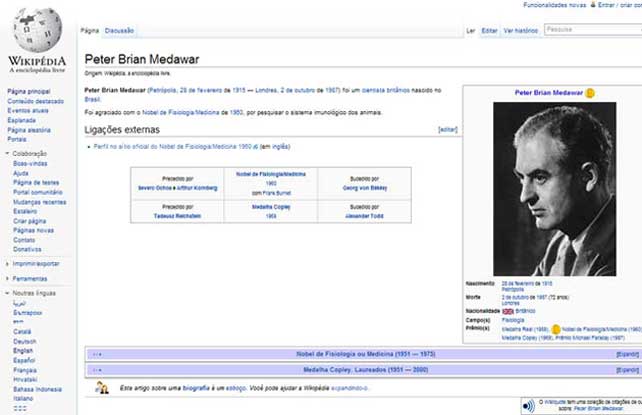Viewport: 642px width, 415px height.
Task: Click Criar página in sidebar
Action: [x=29, y=221]
